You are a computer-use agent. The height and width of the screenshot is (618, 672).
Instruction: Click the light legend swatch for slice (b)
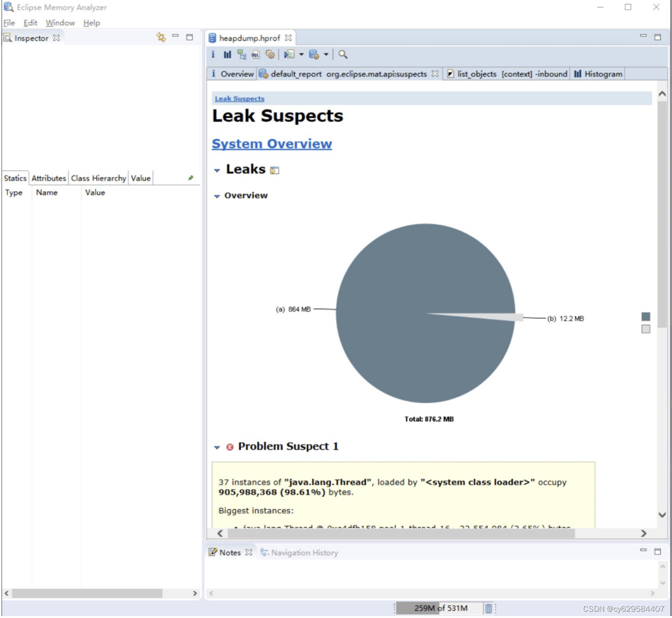646,329
